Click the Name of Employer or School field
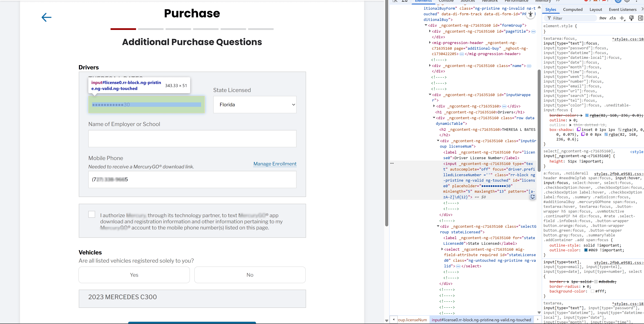 coord(192,138)
